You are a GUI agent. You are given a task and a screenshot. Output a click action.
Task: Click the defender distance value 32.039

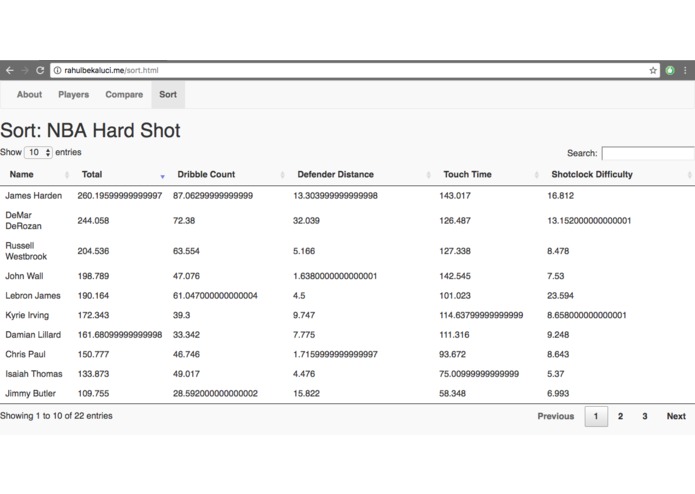[x=306, y=221]
